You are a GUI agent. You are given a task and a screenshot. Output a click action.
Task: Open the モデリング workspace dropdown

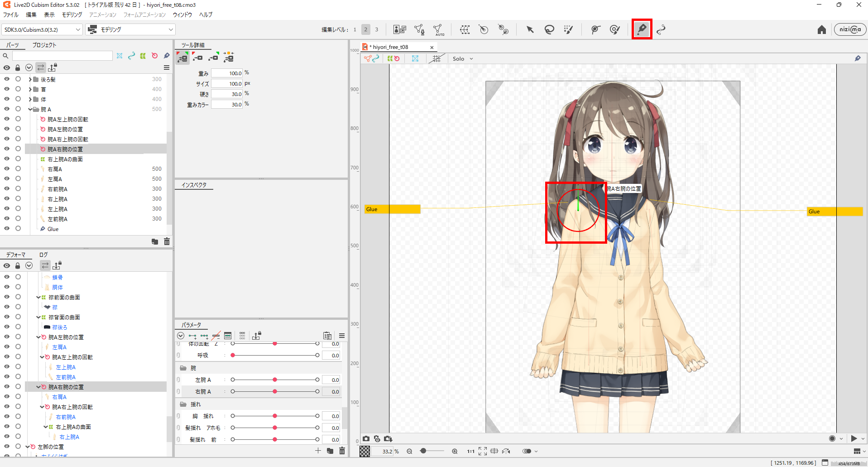pyautogui.click(x=130, y=29)
